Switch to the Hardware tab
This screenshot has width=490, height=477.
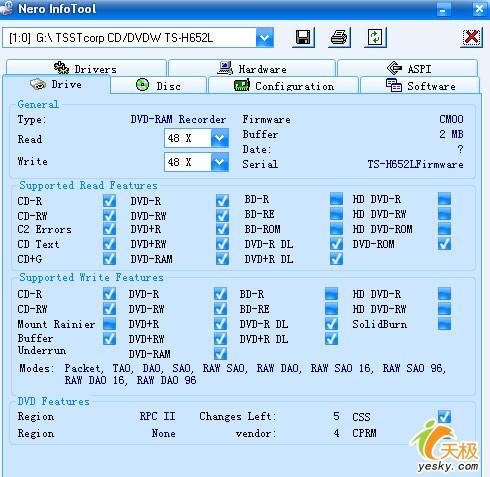point(252,68)
